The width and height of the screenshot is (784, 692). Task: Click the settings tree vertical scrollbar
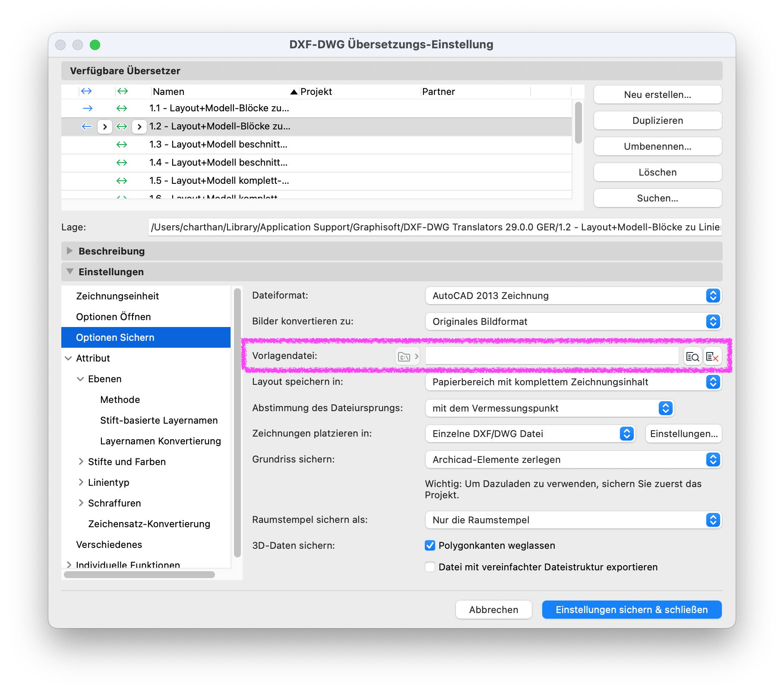(x=237, y=423)
